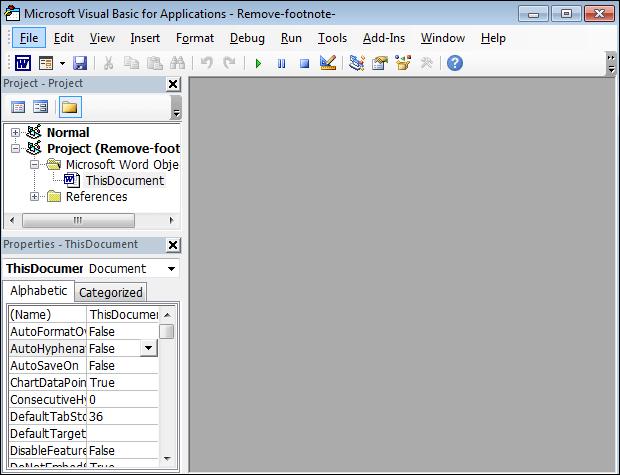This screenshot has width=620, height=475.
Task: Open the Object Browser toolbar icon
Action: coord(403,63)
